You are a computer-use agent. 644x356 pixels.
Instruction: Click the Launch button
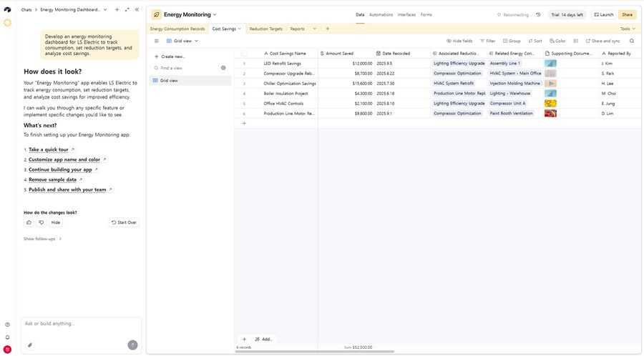603,14
